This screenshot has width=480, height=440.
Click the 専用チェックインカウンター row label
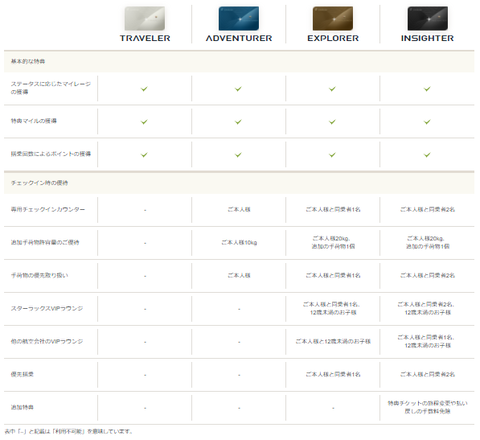(x=48, y=209)
